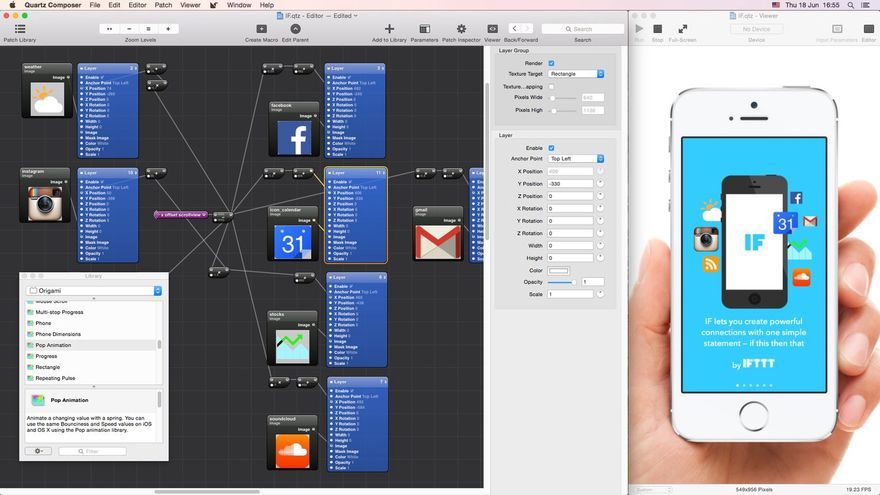This screenshot has width=880, height=495.
Task: Open the Patch Library icon
Action: click(20, 29)
